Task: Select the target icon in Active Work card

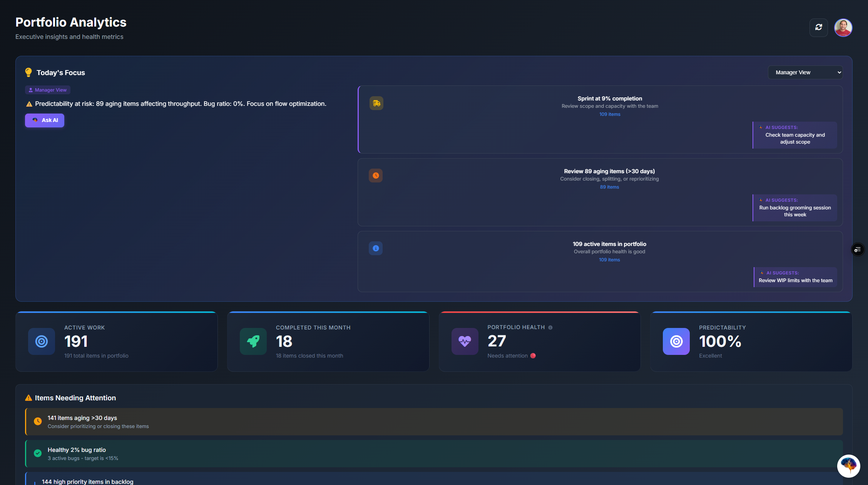Action: coord(41,341)
